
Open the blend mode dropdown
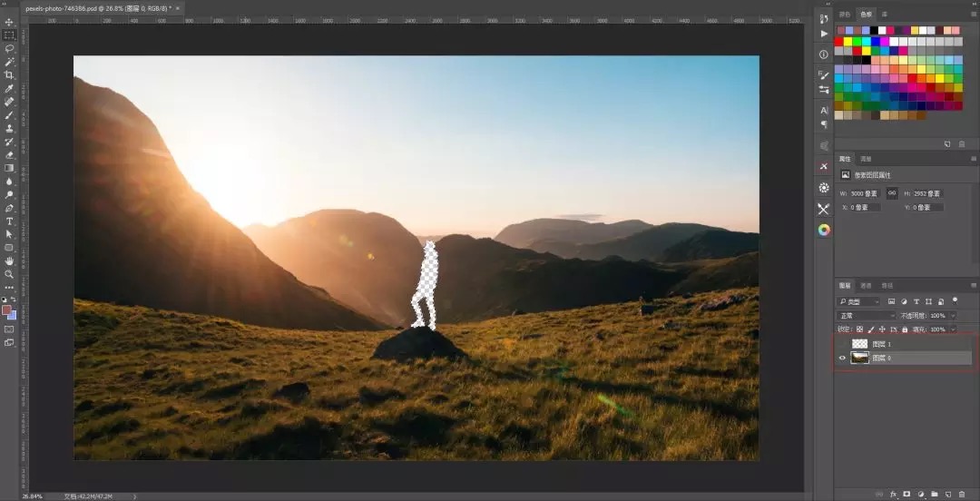[867, 316]
